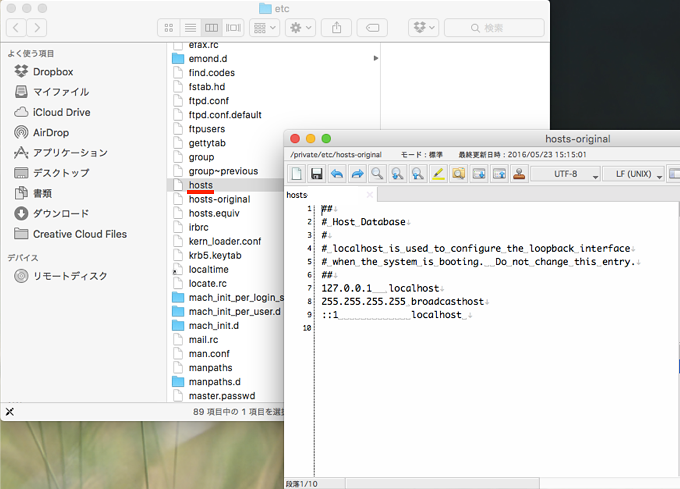Viewport: 680px width, 489px height.
Task: Switch Finder to column view
Action: tap(211, 28)
